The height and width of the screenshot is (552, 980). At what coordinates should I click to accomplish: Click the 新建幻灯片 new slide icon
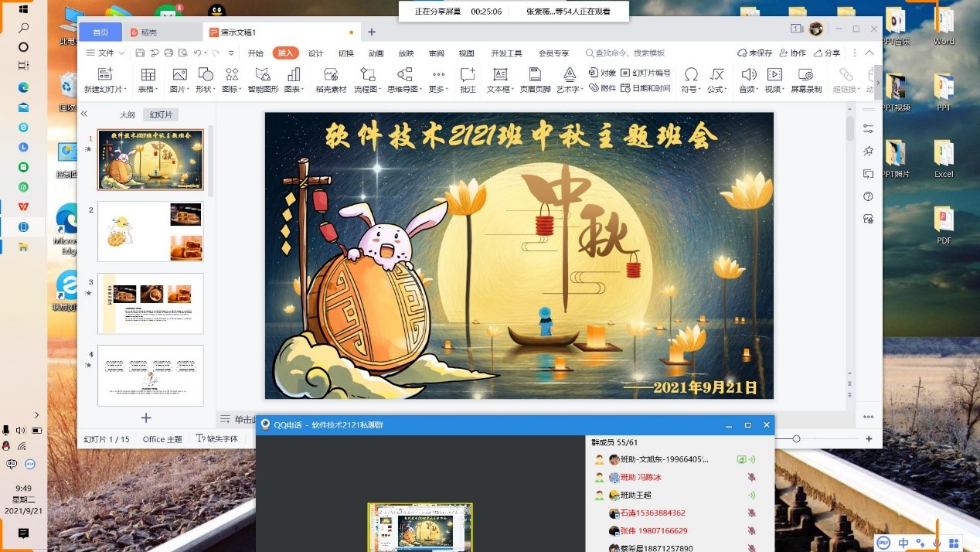105,75
